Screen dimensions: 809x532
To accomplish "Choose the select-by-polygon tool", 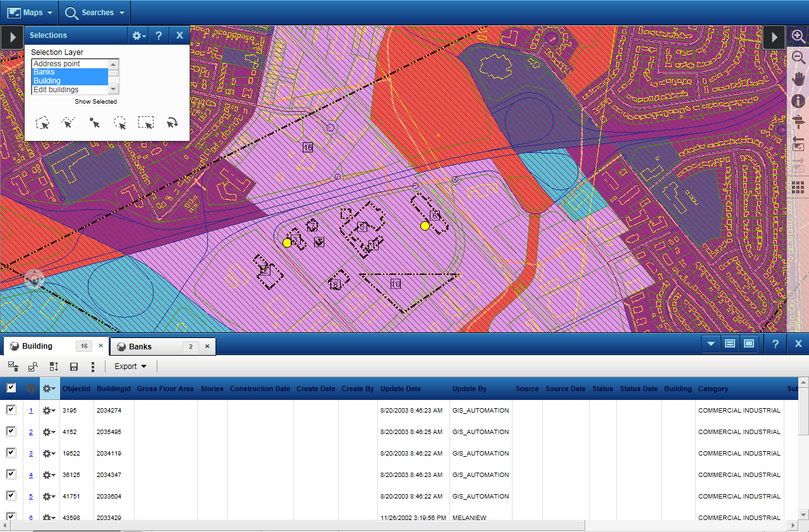I will coord(42,123).
